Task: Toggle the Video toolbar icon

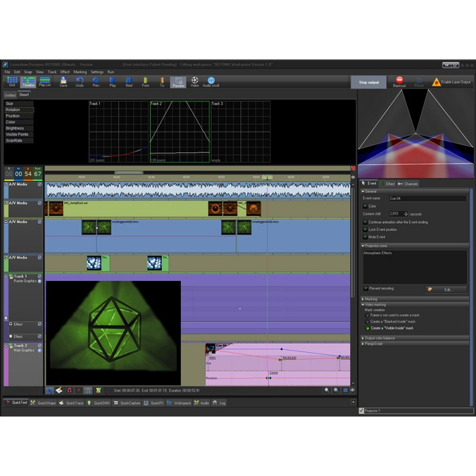Action: [195, 82]
